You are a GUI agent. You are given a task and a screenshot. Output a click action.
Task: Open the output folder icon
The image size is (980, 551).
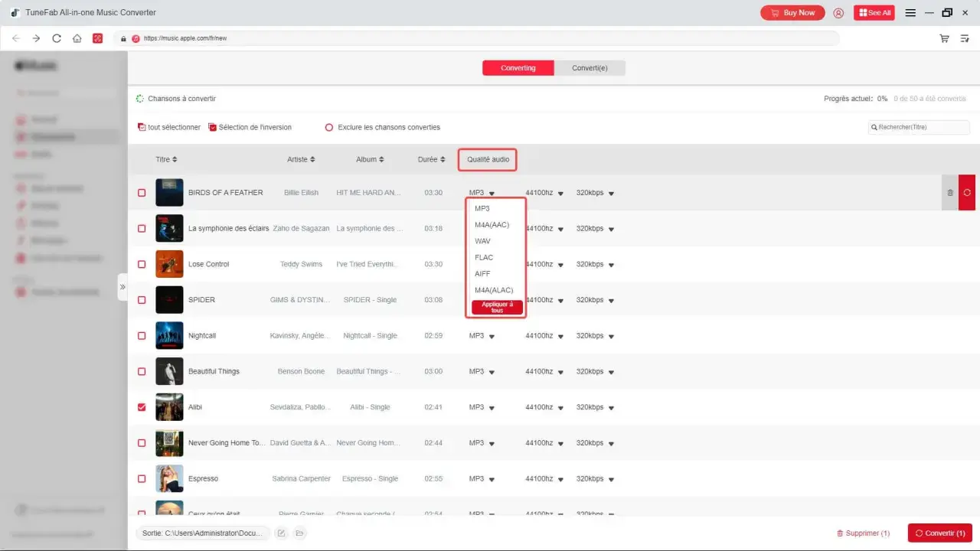click(299, 533)
